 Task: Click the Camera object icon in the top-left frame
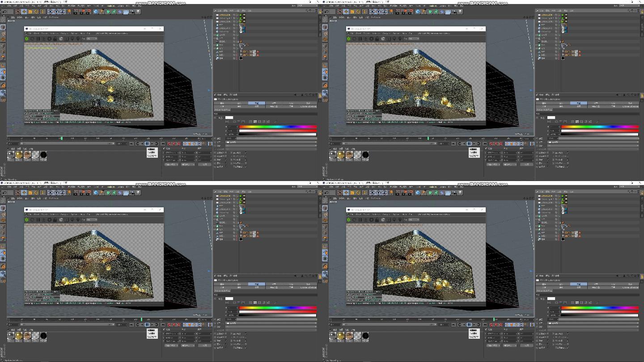(132, 12)
